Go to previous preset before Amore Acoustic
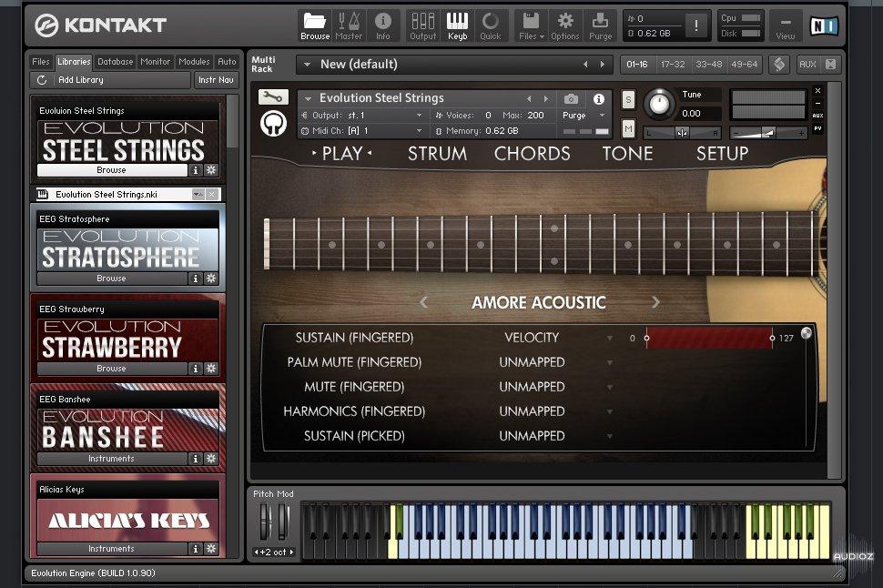Screen dimensions: 883x588 [424, 302]
